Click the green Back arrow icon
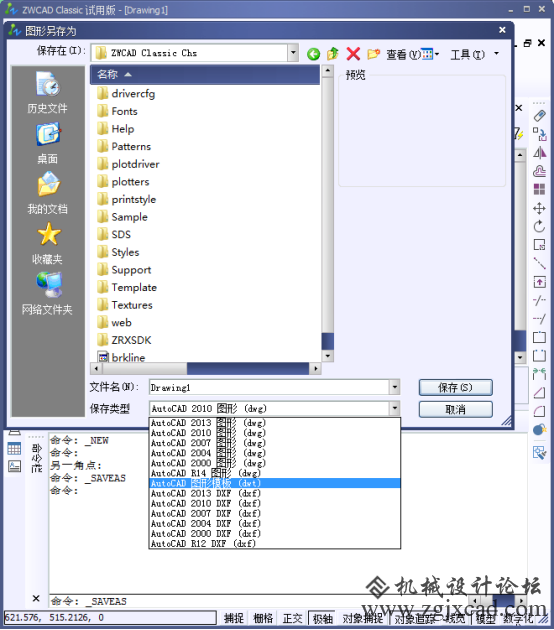The height and width of the screenshot is (630, 554). click(313, 54)
